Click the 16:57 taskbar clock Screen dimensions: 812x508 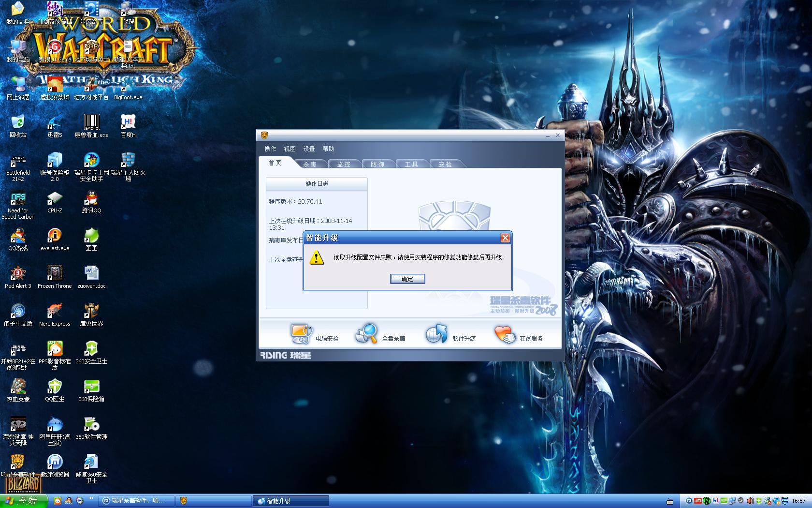click(x=798, y=501)
